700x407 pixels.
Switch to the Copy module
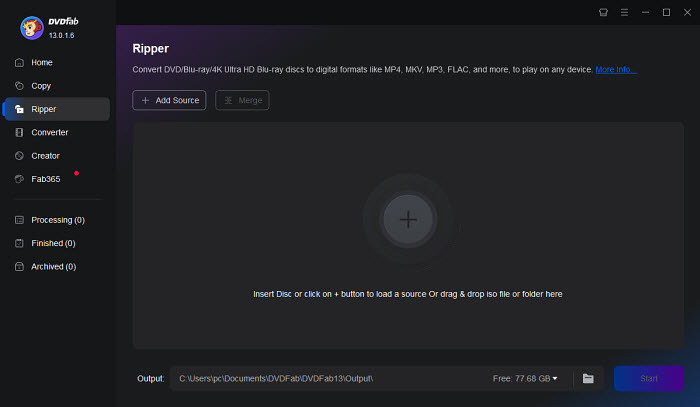click(x=41, y=86)
